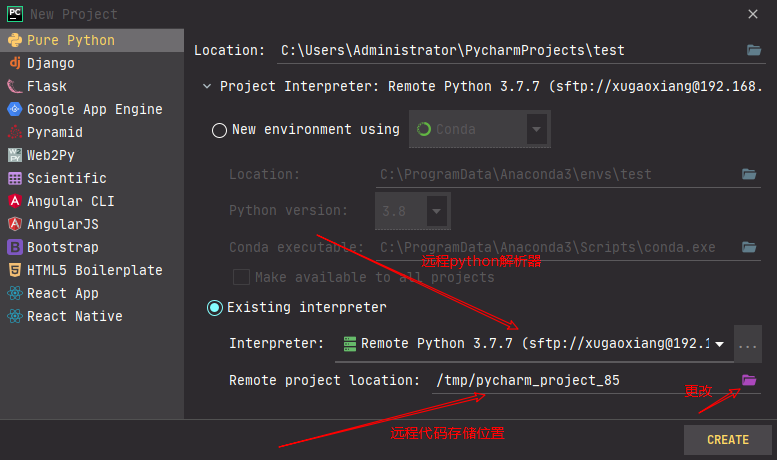The image size is (777, 460).
Task: Open the Conda environment type dropdown
Action: (537, 129)
